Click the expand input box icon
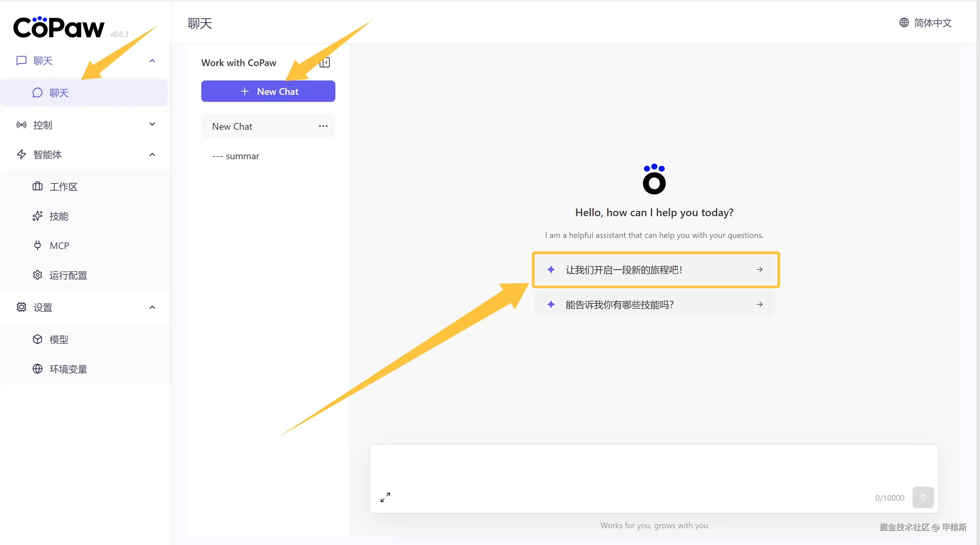 [385, 497]
